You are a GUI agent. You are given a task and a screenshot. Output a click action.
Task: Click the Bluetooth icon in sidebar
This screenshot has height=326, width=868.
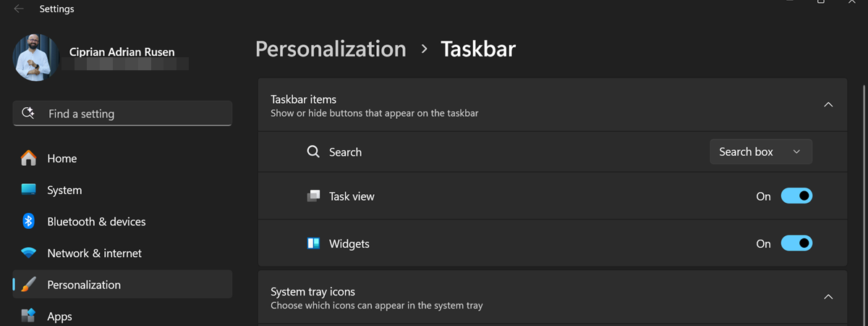pos(28,222)
